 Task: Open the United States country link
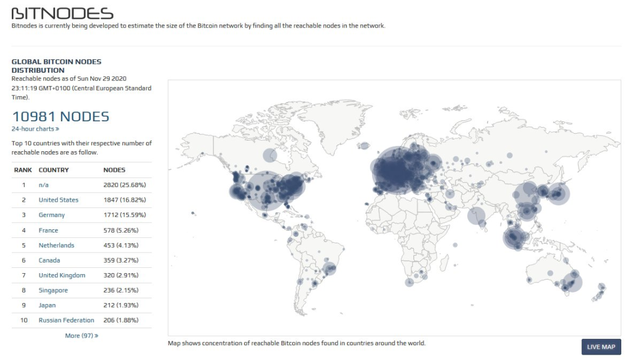point(59,200)
